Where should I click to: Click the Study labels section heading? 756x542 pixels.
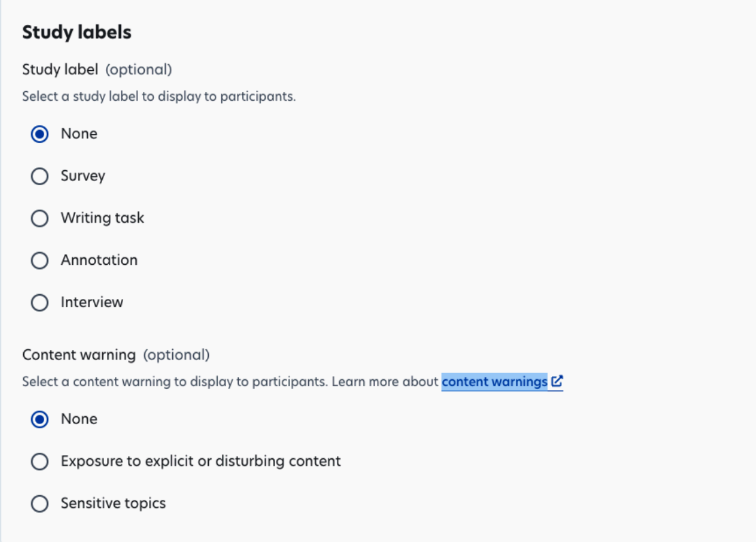pos(77,32)
